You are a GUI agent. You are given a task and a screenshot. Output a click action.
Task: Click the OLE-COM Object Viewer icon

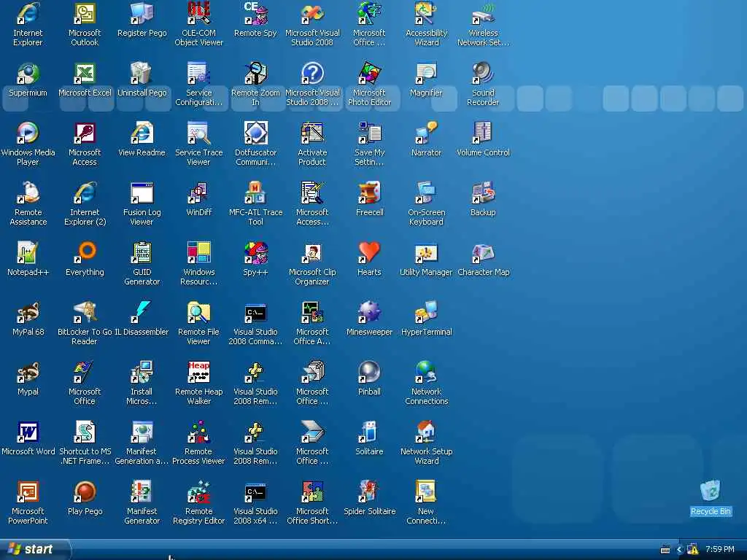198,14
